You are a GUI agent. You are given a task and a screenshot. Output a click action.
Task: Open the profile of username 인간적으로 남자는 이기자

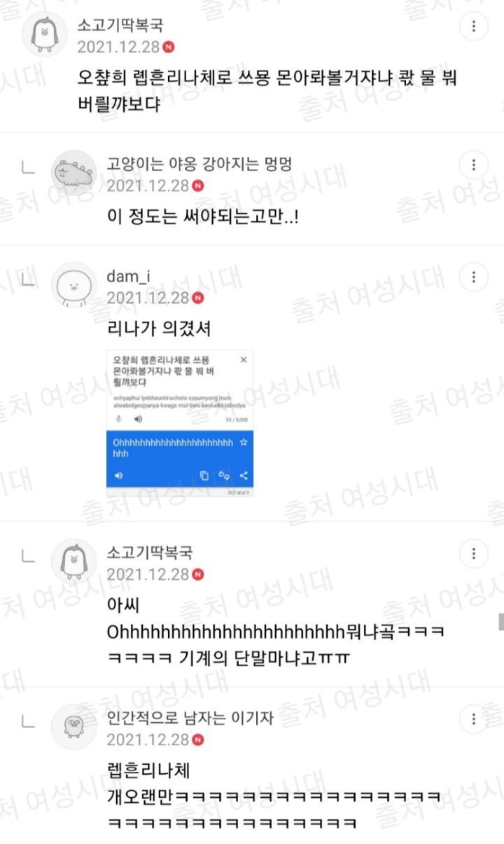tap(190, 718)
